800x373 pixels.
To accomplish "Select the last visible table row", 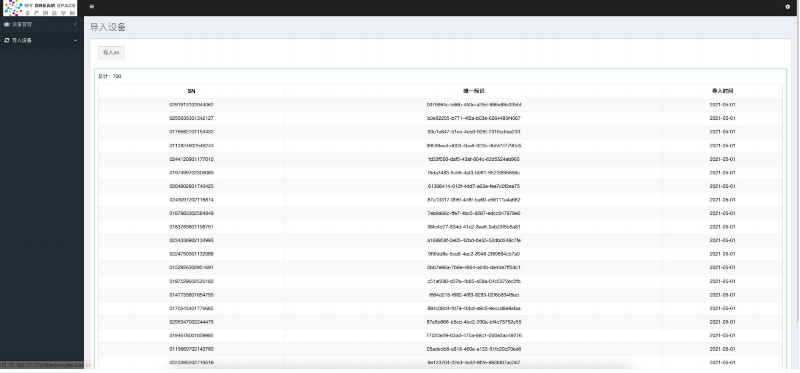I will tap(440, 363).
